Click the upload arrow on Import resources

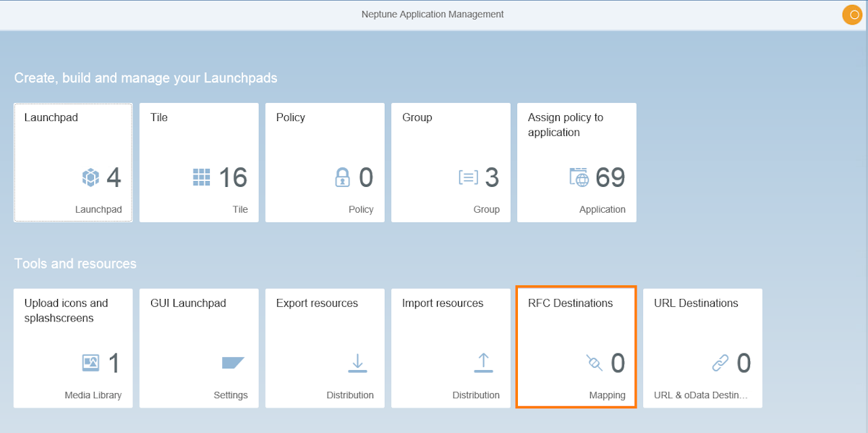click(483, 363)
